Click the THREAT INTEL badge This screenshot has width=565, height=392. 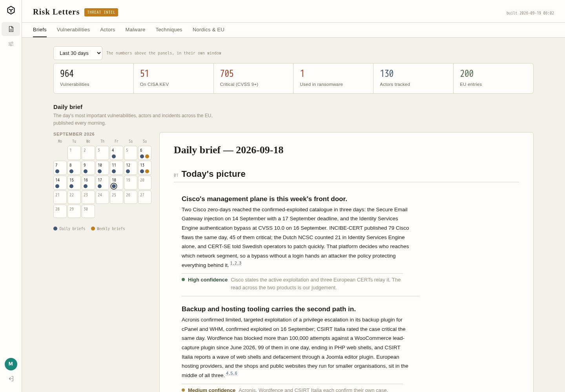[x=101, y=12]
